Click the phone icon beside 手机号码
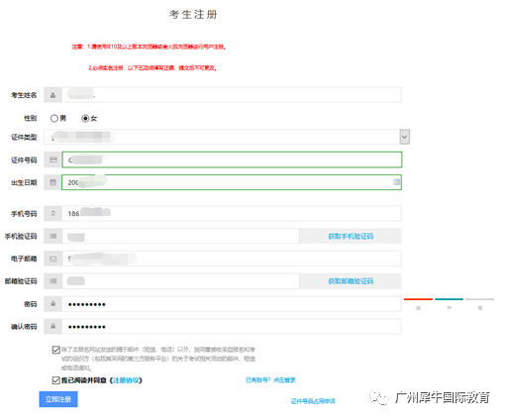This screenshot has height=420, width=506. (x=53, y=214)
